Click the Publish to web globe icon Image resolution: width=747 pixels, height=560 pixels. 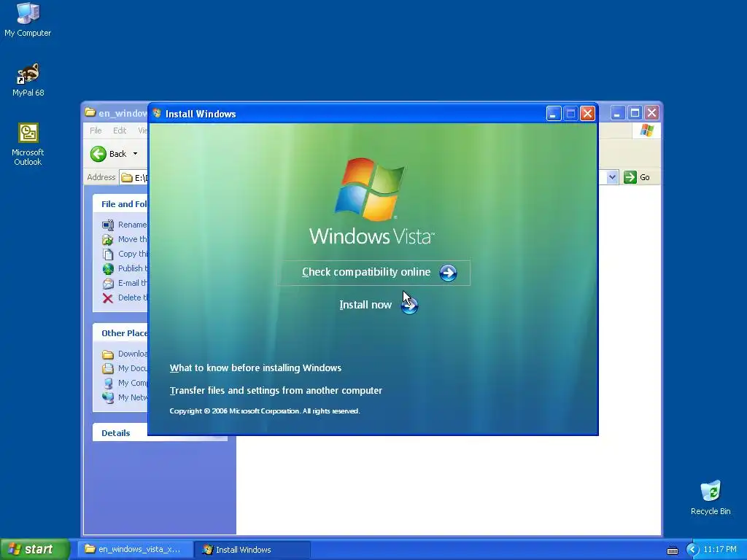(108, 268)
